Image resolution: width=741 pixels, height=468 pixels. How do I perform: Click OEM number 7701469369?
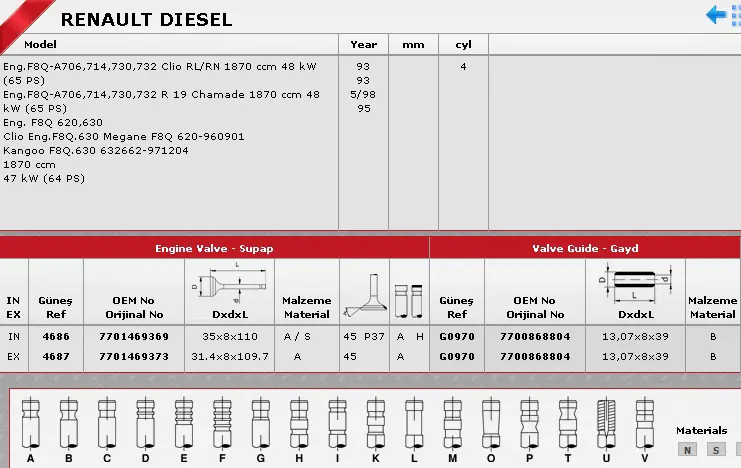coord(134,337)
